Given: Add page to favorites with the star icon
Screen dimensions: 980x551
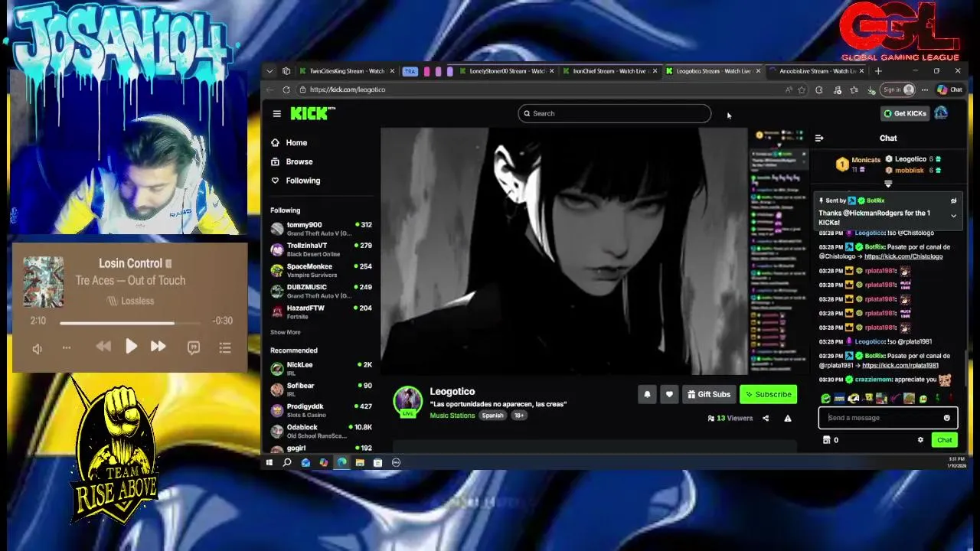Looking at the screenshot, I should 802,90.
